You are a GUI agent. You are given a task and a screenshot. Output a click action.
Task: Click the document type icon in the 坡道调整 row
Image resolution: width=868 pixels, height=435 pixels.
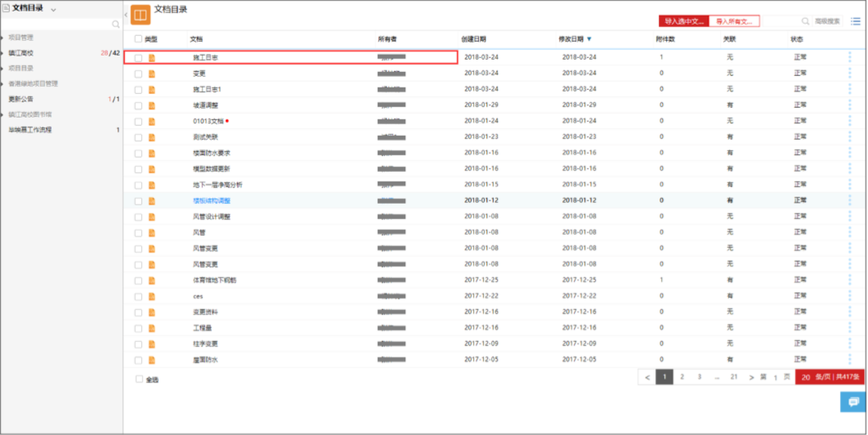(152, 105)
